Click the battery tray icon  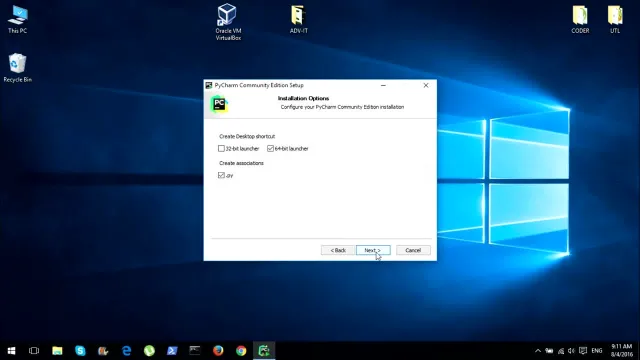(549, 351)
